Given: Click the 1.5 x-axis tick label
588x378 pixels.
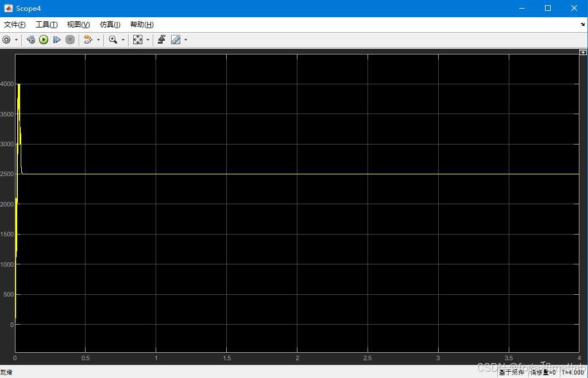Looking at the screenshot, I should point(227,358).
